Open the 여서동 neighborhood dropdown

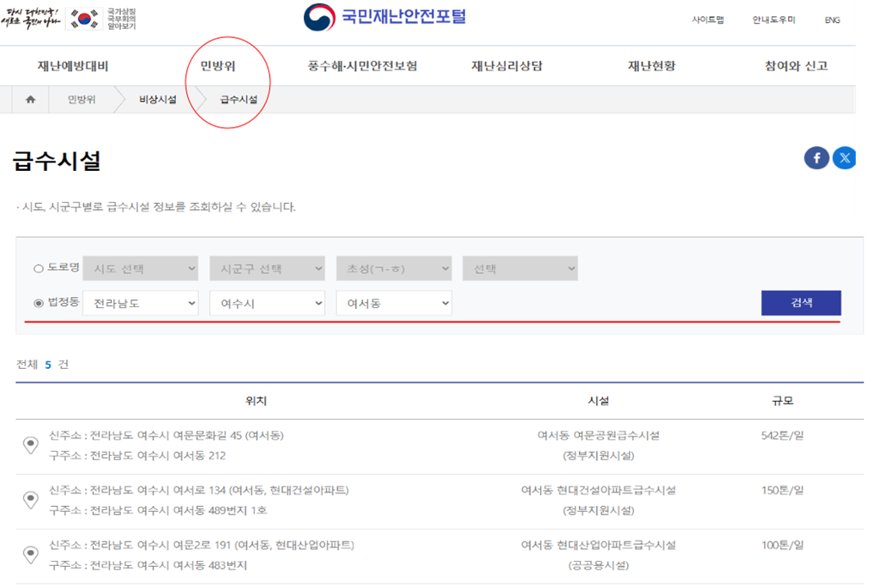click(x=393, y=303)
